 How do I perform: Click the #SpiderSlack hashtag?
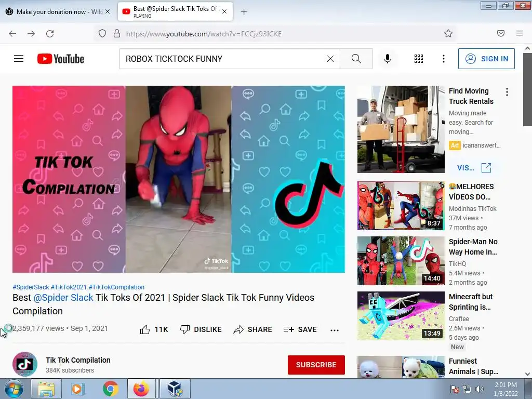click(31, 287)
